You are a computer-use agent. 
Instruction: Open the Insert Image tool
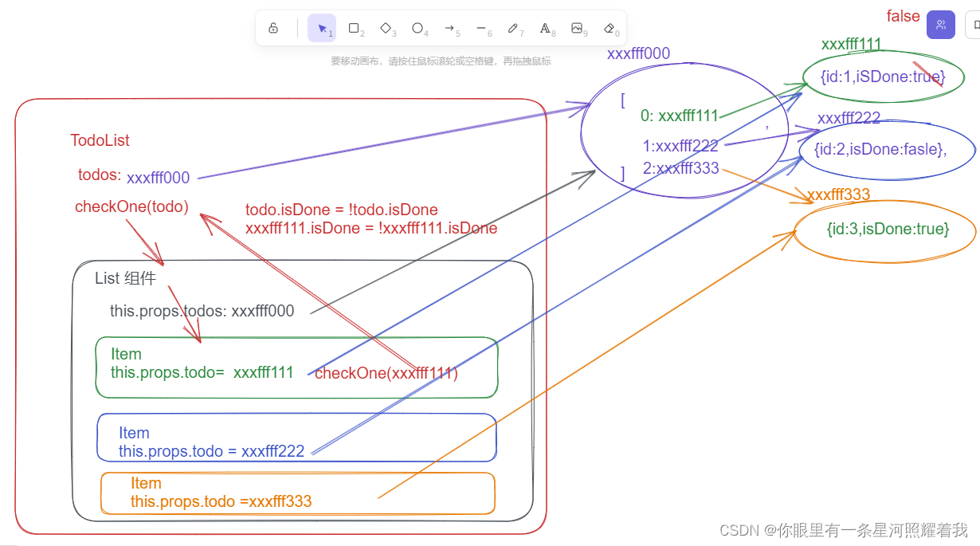(x=577, y=28)
